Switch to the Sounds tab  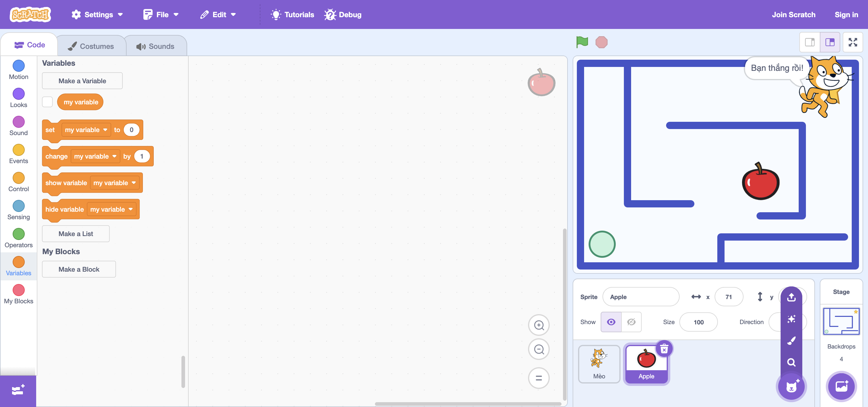tap(156, 46)
